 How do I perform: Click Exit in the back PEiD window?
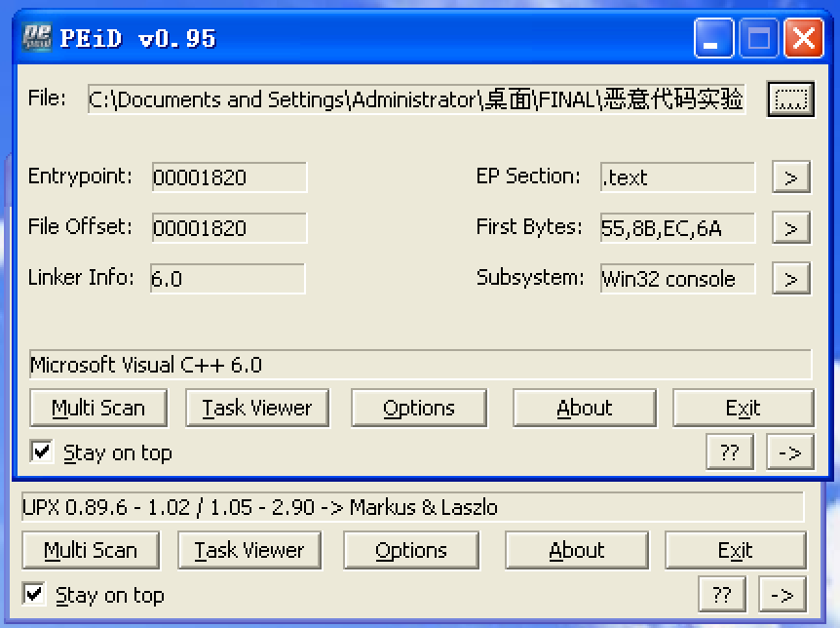tap(736, 550)
